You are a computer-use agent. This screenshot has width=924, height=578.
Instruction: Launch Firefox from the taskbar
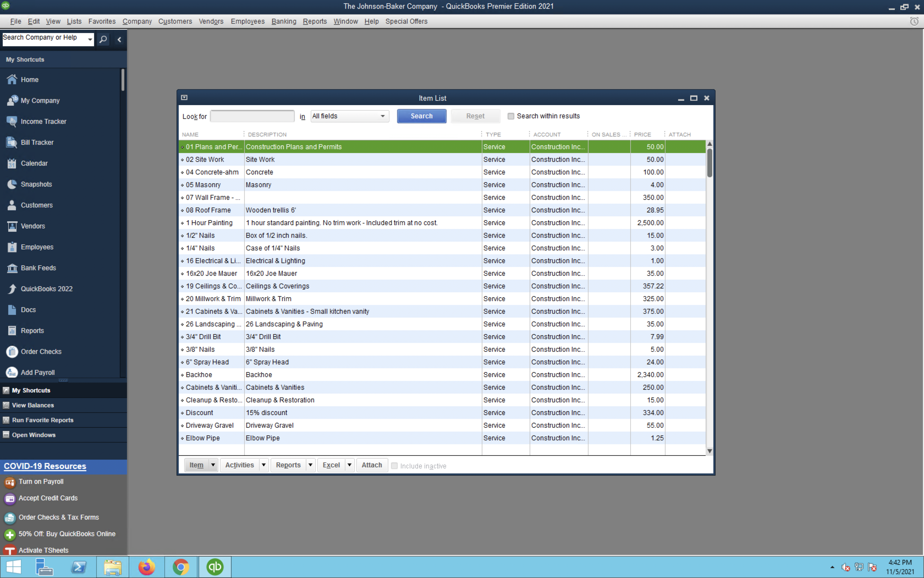147,567
